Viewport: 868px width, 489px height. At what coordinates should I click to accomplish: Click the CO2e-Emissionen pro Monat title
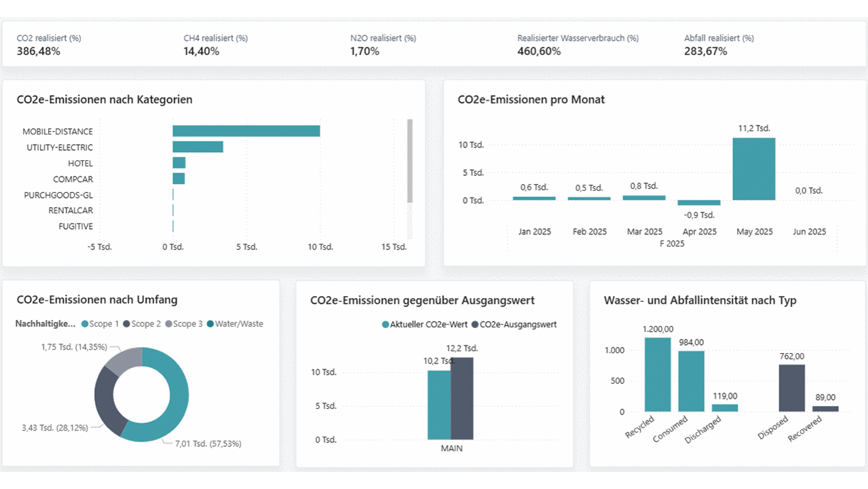tap(531, 100)
